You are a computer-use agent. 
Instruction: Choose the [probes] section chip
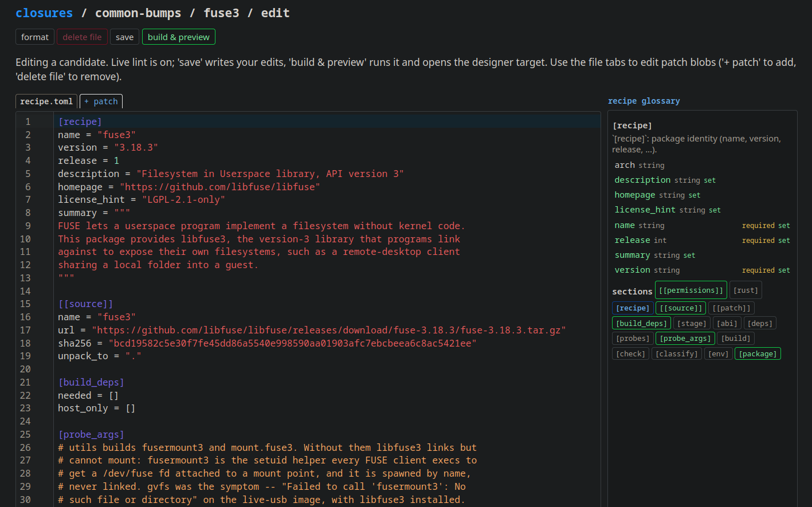[633, 339]
